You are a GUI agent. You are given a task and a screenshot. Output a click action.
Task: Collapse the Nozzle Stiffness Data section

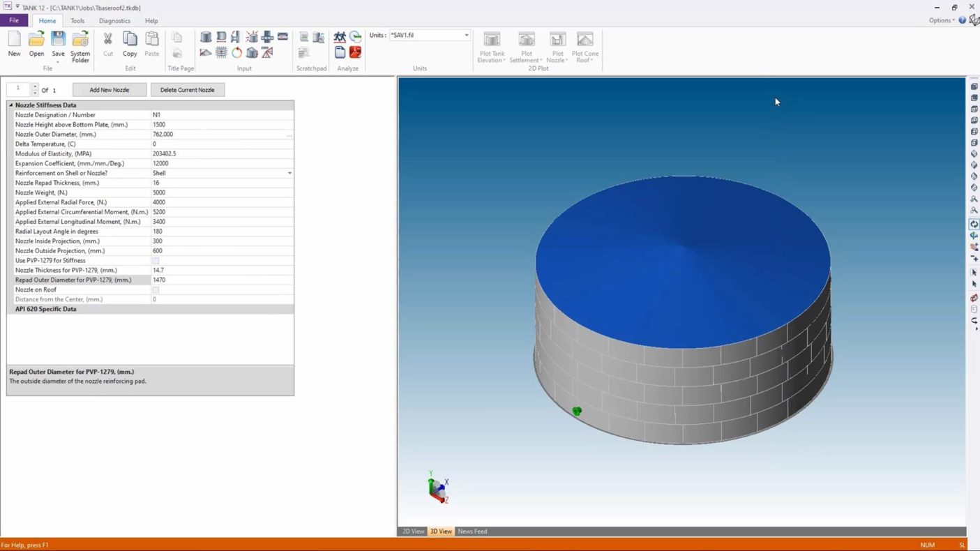[x=10, y=105]
